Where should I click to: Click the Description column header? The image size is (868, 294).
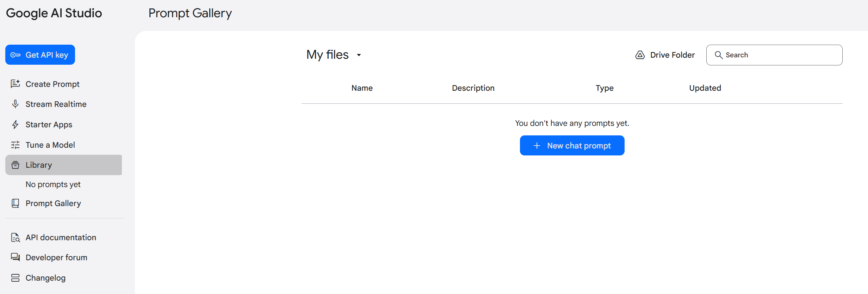pyautogui.click(x=473, y=88)
